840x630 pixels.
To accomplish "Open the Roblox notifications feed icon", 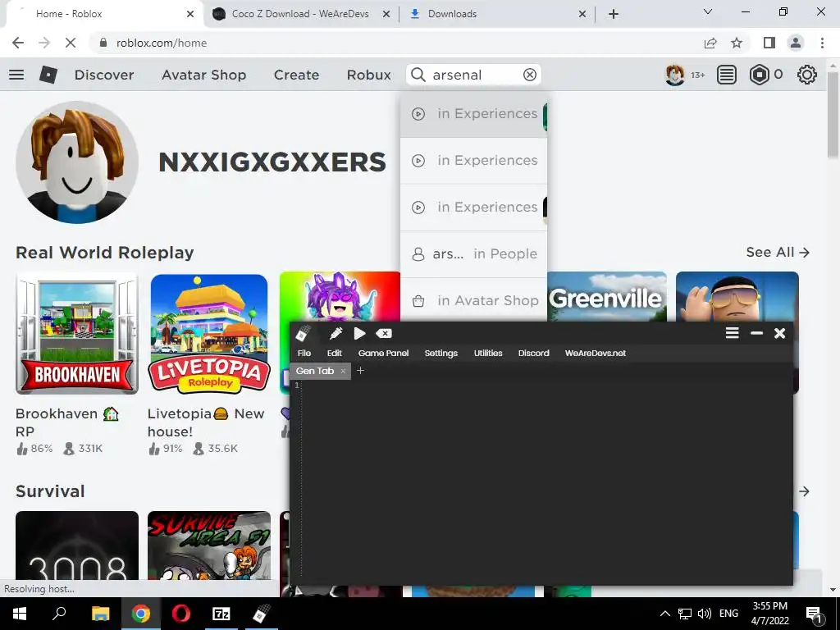I will tap(727, 75).
